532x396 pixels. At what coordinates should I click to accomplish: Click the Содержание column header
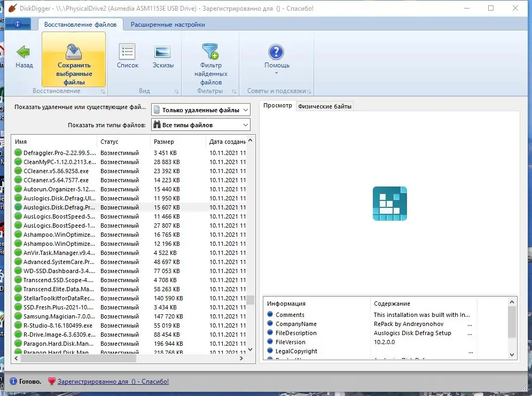click(x=424, y=304)
